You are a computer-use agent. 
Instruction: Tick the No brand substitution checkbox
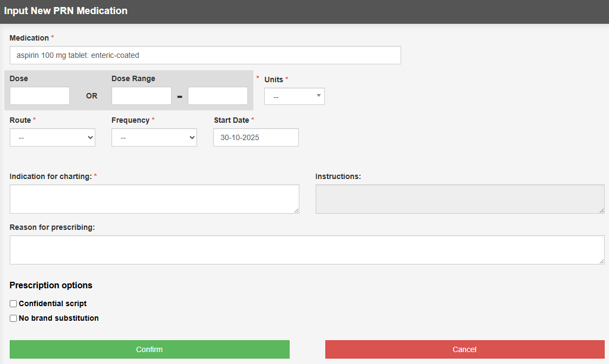coord(14,319)
